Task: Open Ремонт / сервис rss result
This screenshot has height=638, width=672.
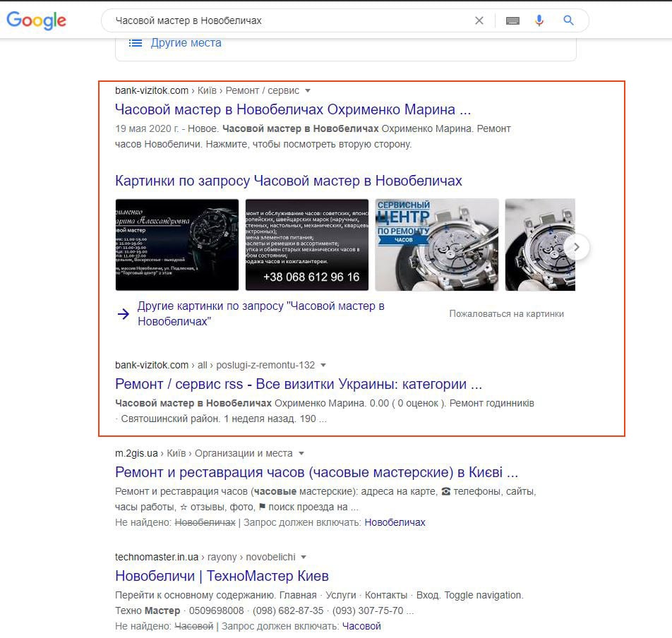Action: tap(299, 384)
